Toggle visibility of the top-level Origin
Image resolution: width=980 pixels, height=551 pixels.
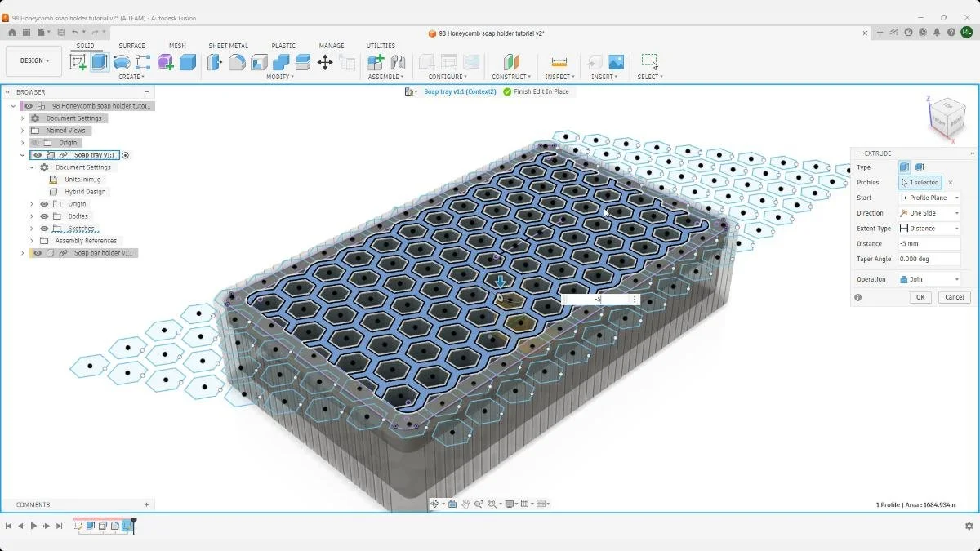pos(35,143)
